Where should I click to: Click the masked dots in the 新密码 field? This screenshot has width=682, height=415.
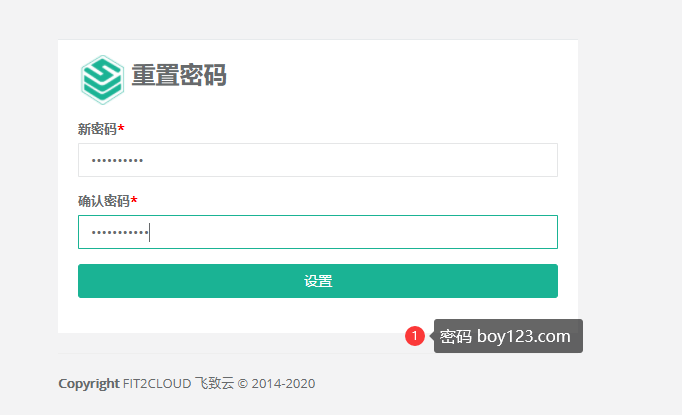116,160
